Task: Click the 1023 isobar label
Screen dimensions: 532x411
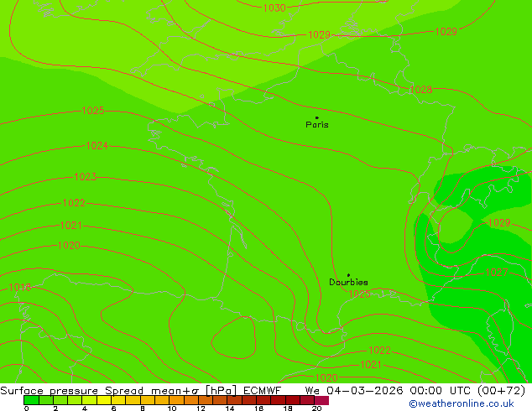Action: [85, 177]
